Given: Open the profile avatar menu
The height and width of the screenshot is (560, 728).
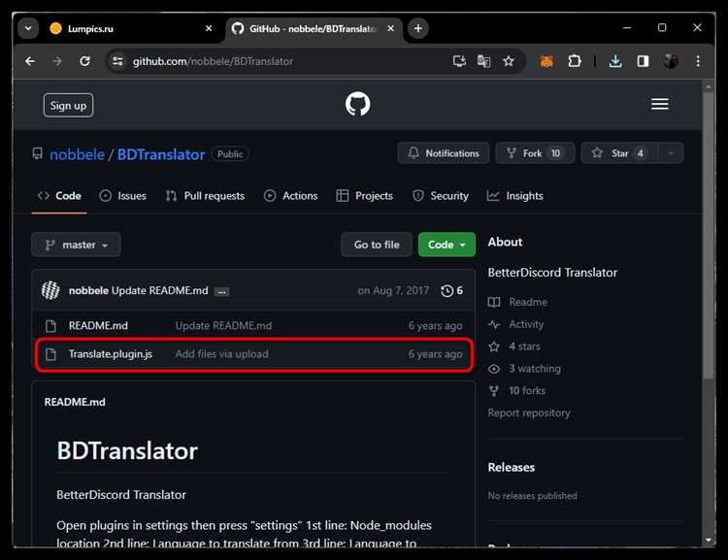Looking at the screenshot, I should (671, 61).
